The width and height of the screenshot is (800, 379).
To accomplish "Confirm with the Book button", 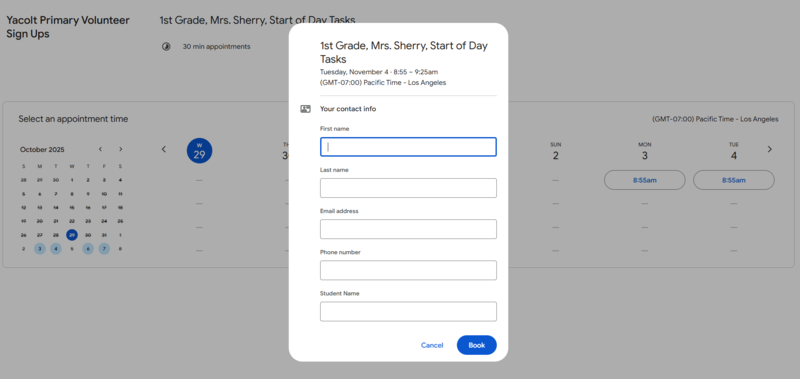I will click(x=477, y=345).
